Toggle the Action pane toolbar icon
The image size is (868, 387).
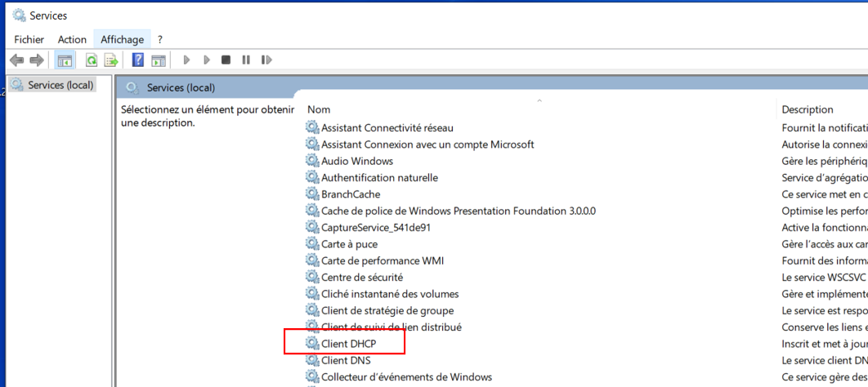(x=158, y=60)
